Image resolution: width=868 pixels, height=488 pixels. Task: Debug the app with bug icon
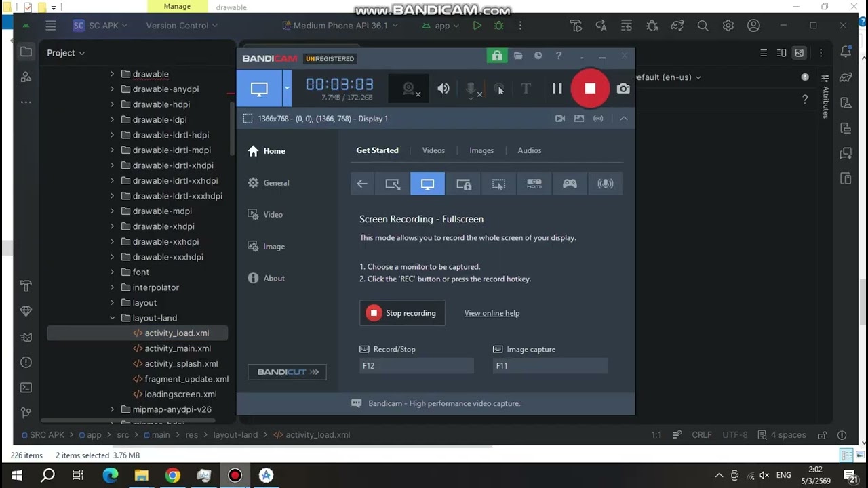coord(499,26)
